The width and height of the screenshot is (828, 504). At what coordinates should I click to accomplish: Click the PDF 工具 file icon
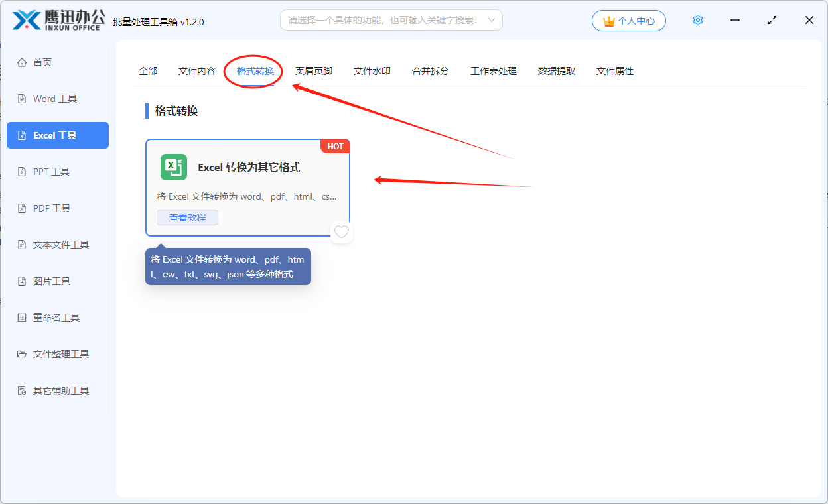(22, 208)
